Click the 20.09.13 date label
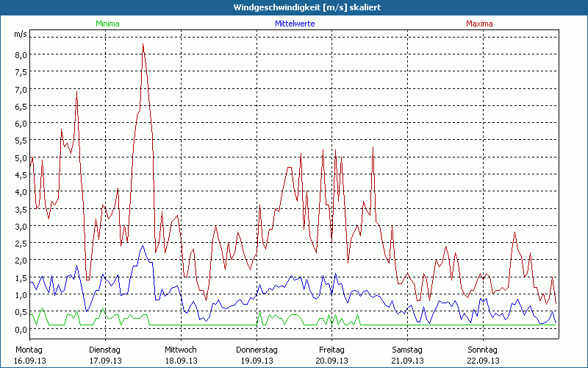The width and height of the screenshot is (588, 368). pos(332,361)
